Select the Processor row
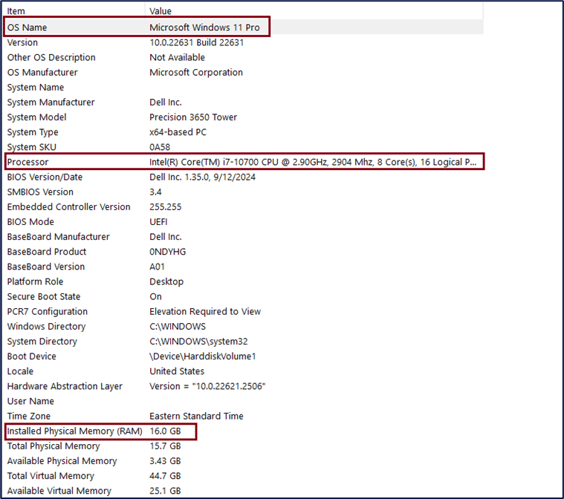 243,162
